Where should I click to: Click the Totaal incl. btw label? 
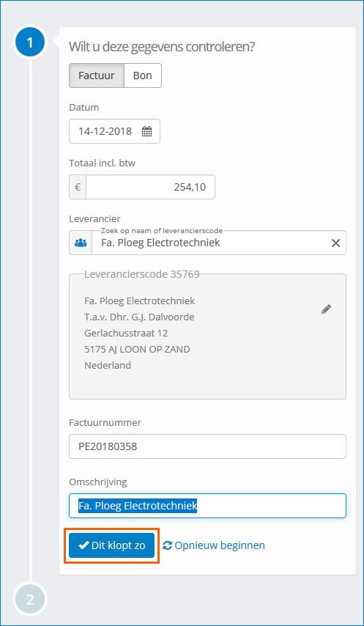103,163
